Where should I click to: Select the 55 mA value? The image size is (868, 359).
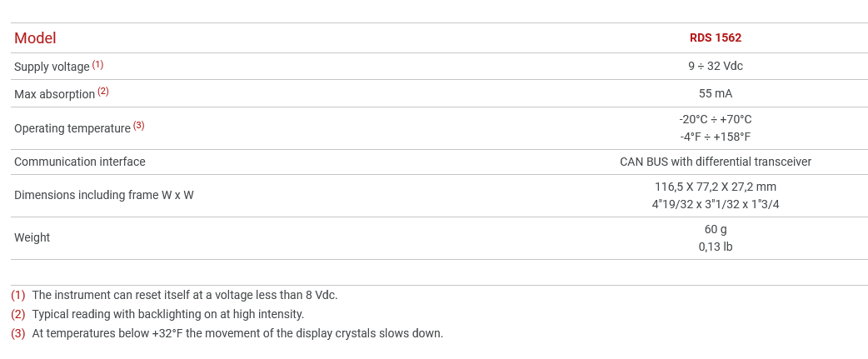coord(715,93)
